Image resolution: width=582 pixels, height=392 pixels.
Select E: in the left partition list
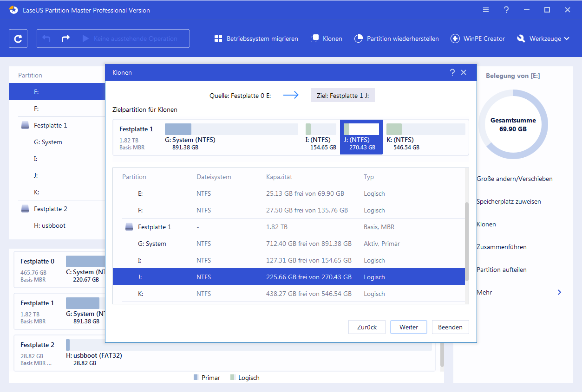(57, 92)
